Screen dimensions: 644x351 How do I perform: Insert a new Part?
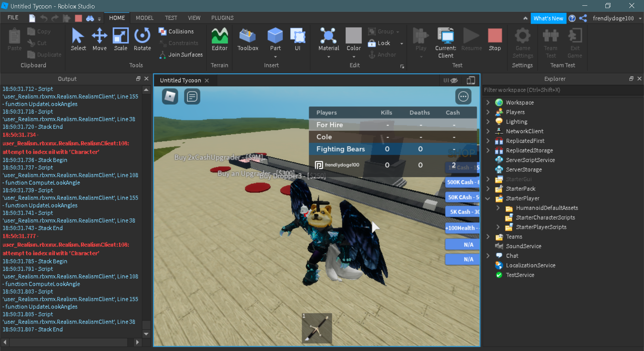[x=275, y=39]
